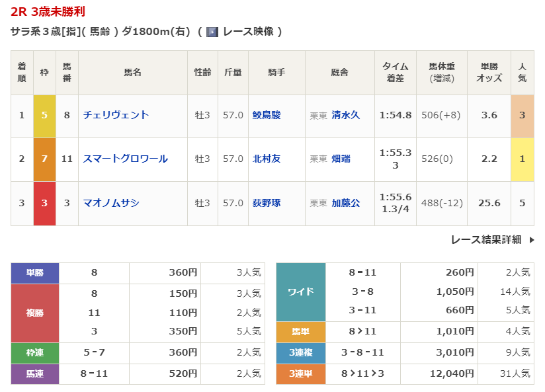View jockey 北村友 page
The height and width of the screenshot is (392, 545).
click(266, 159)
